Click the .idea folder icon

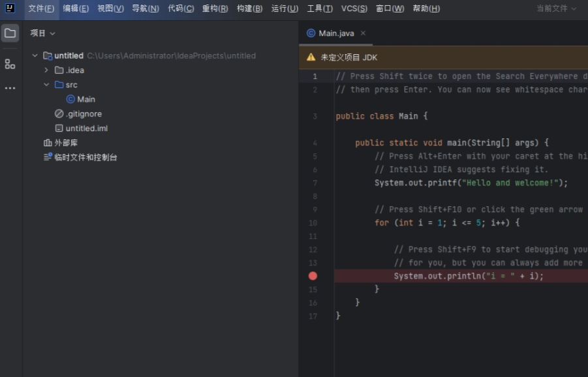[59, 70]
